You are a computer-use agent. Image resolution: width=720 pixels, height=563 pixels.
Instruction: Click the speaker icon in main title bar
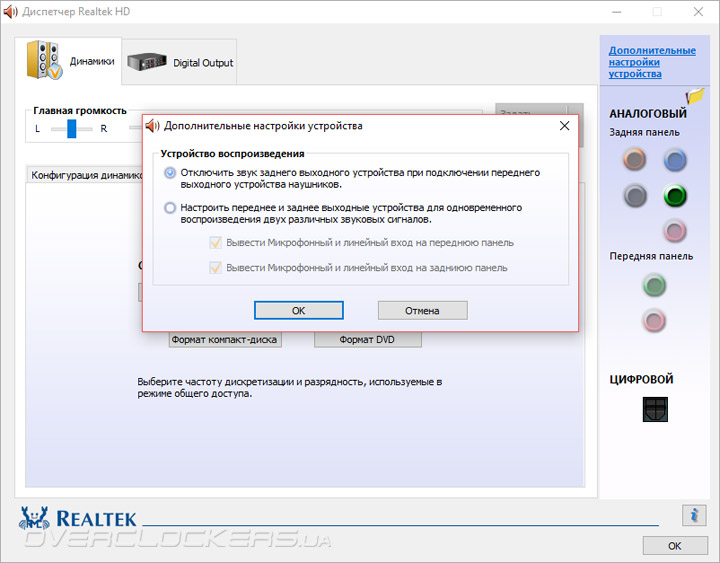[x=10, y=11]
